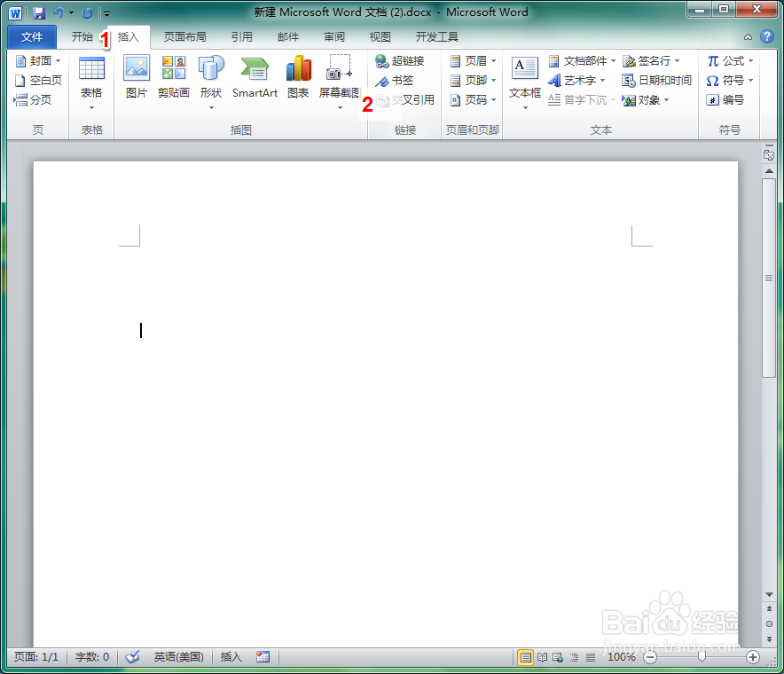Click the 超链接 hyperlink button
This screenshot has width=784, height=674.
click(x=400, y=61)
